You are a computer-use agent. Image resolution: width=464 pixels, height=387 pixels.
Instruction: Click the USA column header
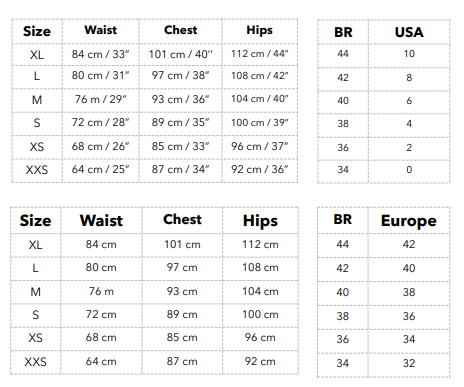coord(409,32)
